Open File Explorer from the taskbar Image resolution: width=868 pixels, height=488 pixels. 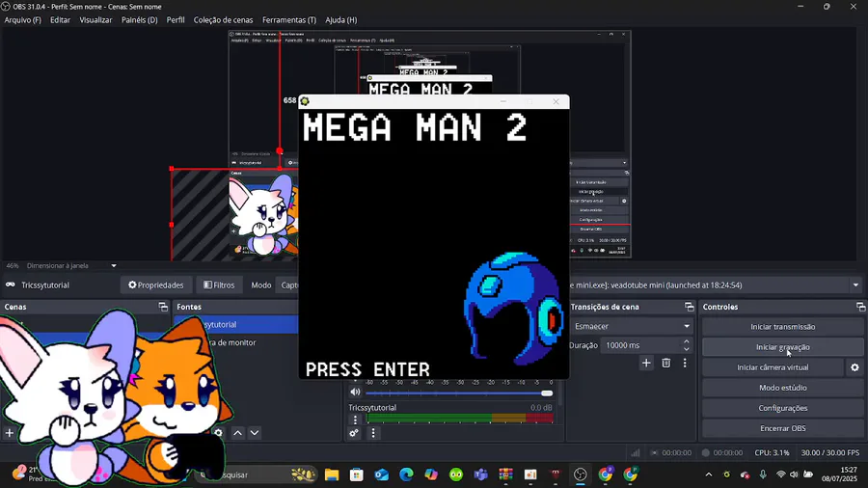click(332, 474)
